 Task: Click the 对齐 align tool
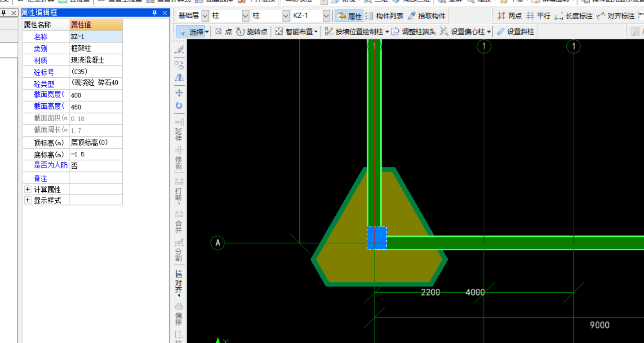pos(179,283)
